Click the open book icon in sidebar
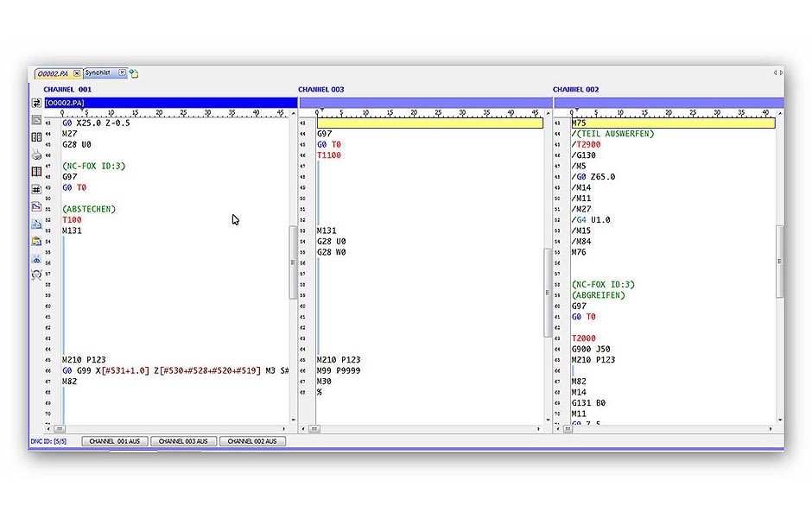 click(36, 172)
